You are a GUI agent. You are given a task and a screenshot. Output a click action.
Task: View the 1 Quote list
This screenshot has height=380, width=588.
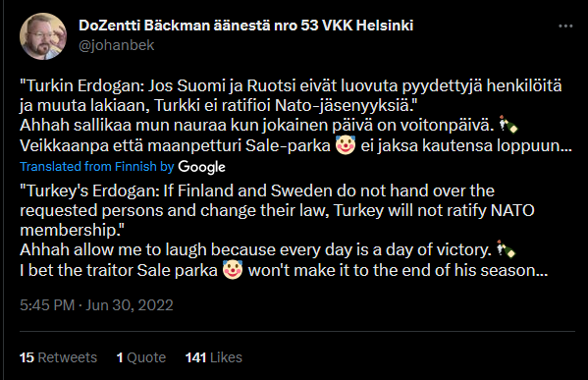pos(141,357)
